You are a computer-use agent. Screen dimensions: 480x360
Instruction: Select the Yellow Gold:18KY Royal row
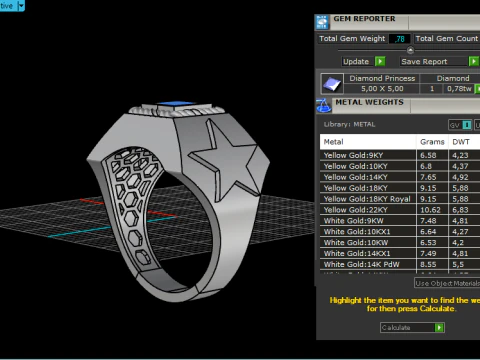tap(400, 199)
